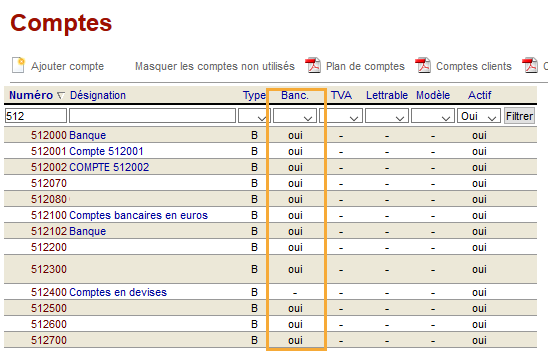Open the Comptes clients PDF icon
Image resolution: width=548 pixels, height=362 pixels.
[423, 65]
